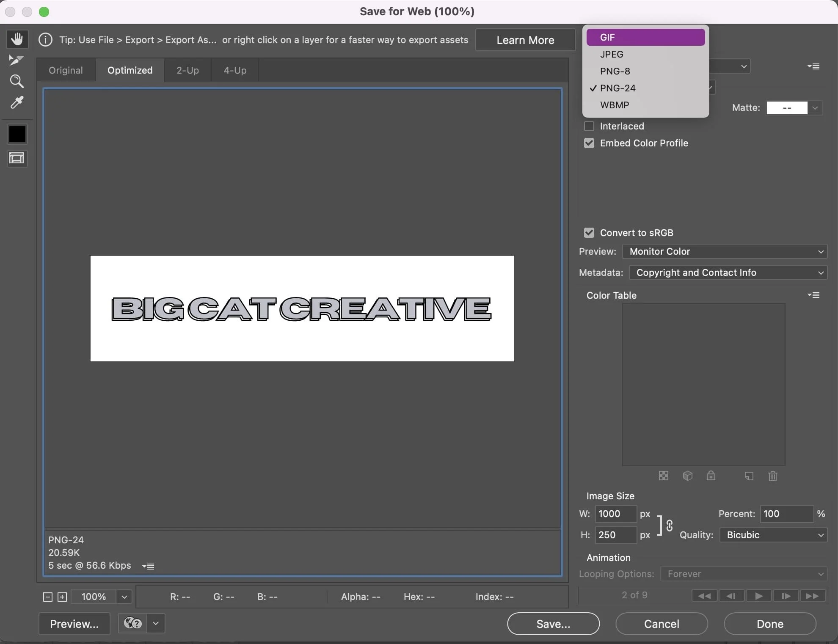Click the Save... button
This screenshot has width=838, height=644.
coord(553,624)
